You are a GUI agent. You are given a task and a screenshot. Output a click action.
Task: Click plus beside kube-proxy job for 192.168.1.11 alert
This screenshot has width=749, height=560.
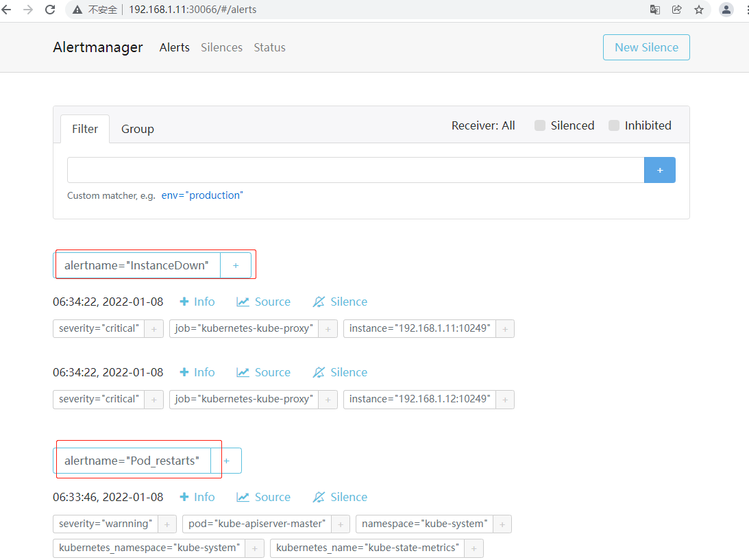click(x=328, y=329)
